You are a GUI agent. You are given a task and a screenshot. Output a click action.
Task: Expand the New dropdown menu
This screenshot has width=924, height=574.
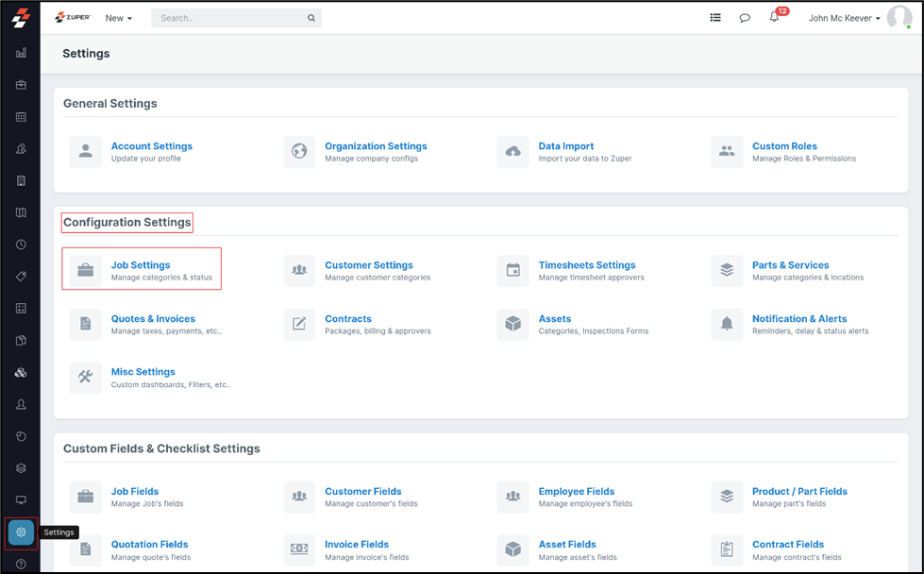click(x=118, y=18)
